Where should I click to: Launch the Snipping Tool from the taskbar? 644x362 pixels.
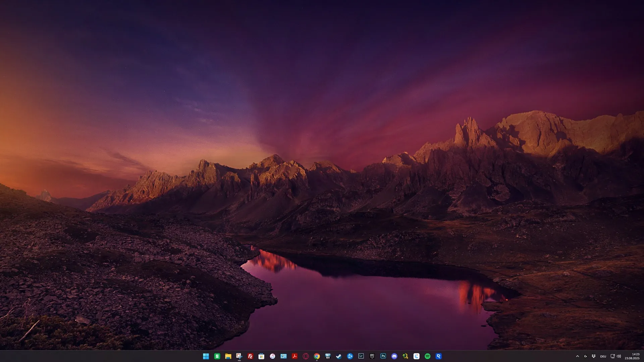click(x=239, y=356)
